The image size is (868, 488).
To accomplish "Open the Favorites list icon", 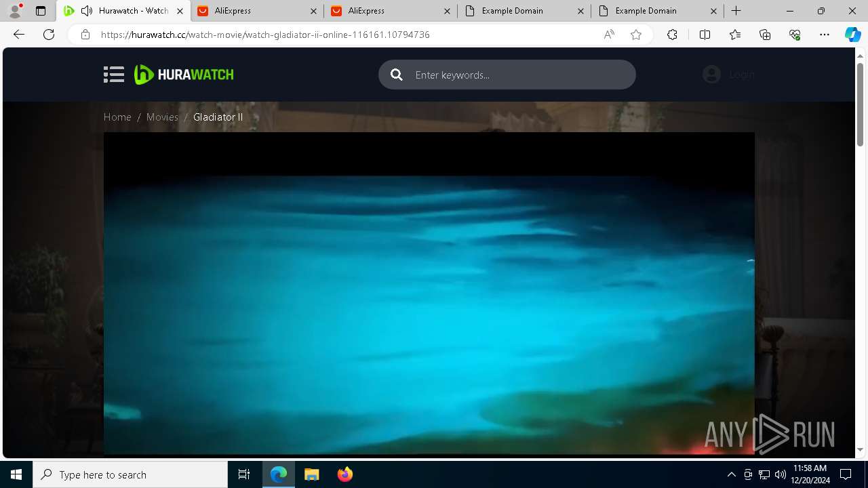I will click(x=735, y=35).
